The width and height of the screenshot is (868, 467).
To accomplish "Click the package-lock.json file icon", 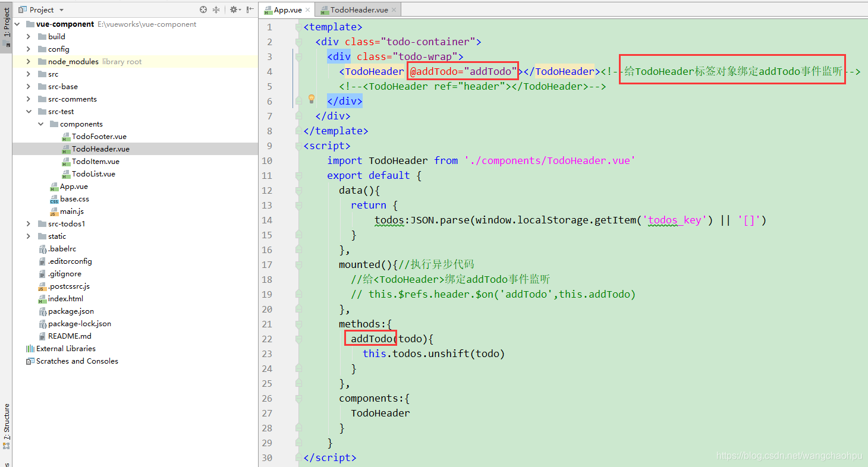I will pos(42,324).
